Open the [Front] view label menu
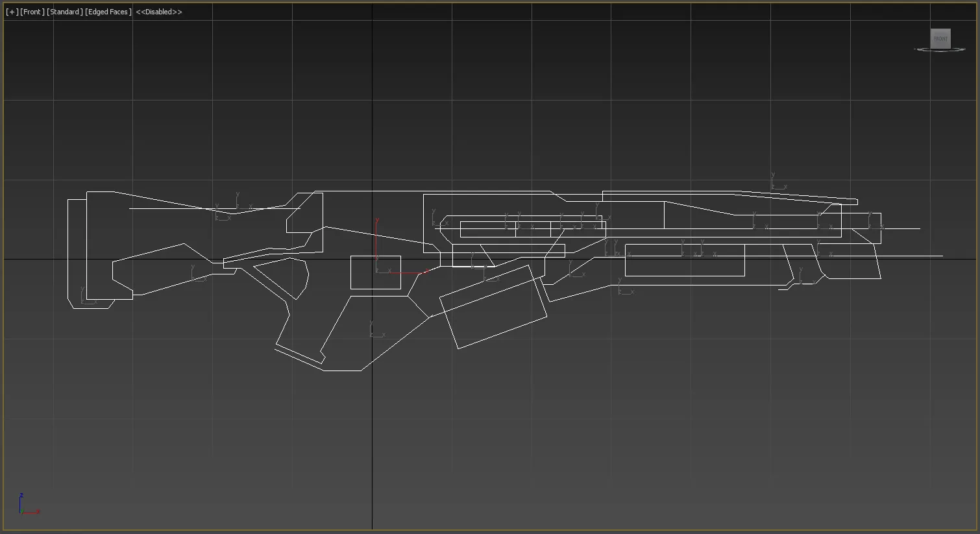The height and width of the screenshot is (534, 980). 32,12
